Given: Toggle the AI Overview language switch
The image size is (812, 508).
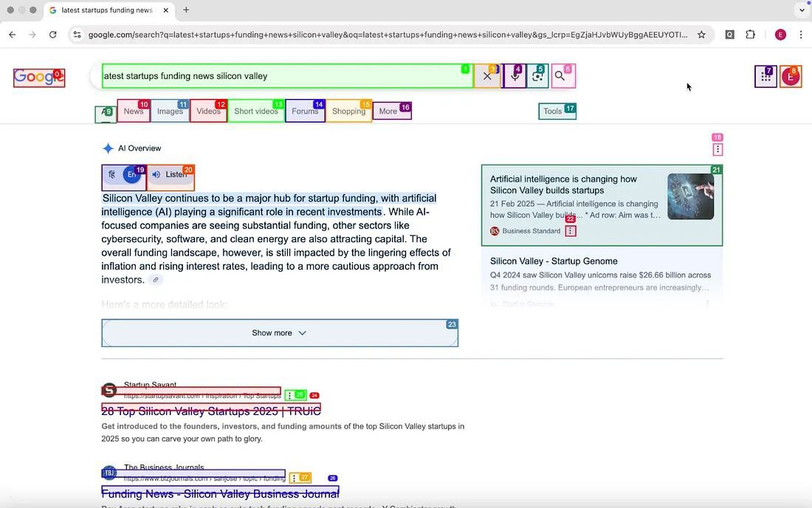Looking at the screenshot, I should pyautogui.click(x=123, y=175).
